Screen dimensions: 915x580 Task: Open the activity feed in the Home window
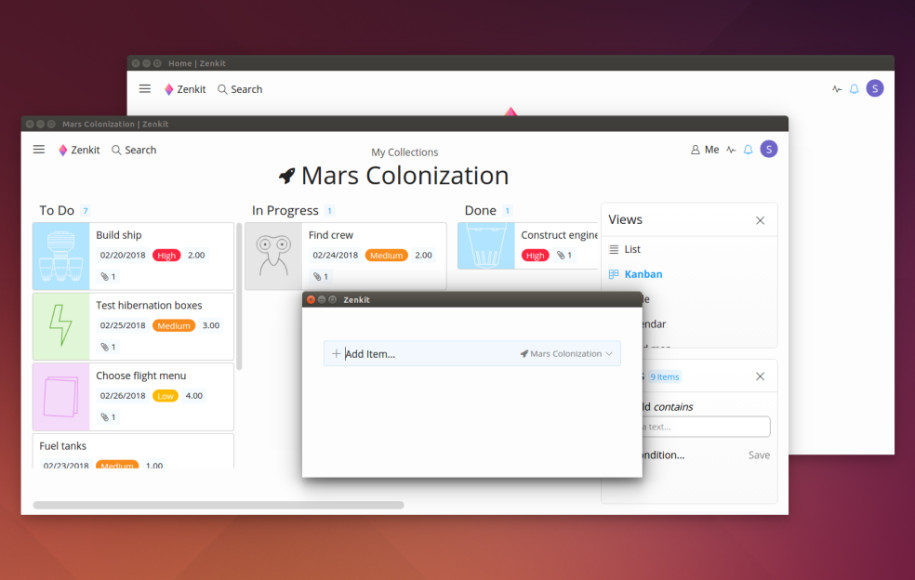[x=837, y=89]
